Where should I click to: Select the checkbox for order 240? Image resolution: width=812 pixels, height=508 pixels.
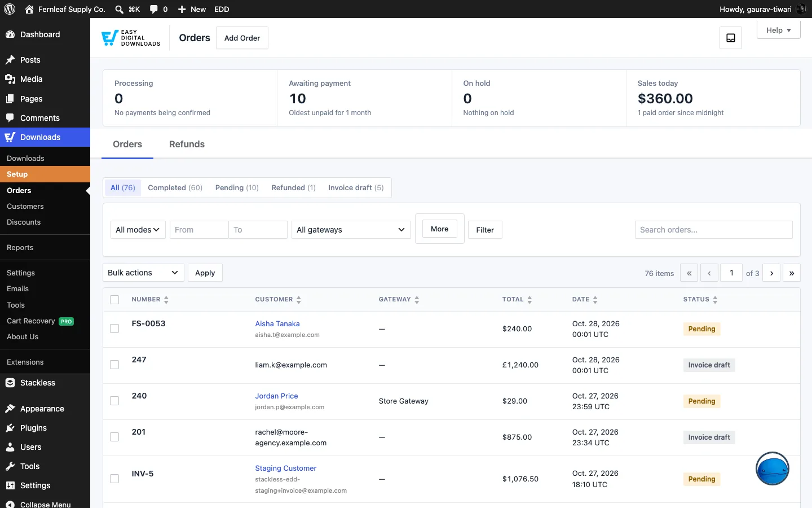pos(114,401)
